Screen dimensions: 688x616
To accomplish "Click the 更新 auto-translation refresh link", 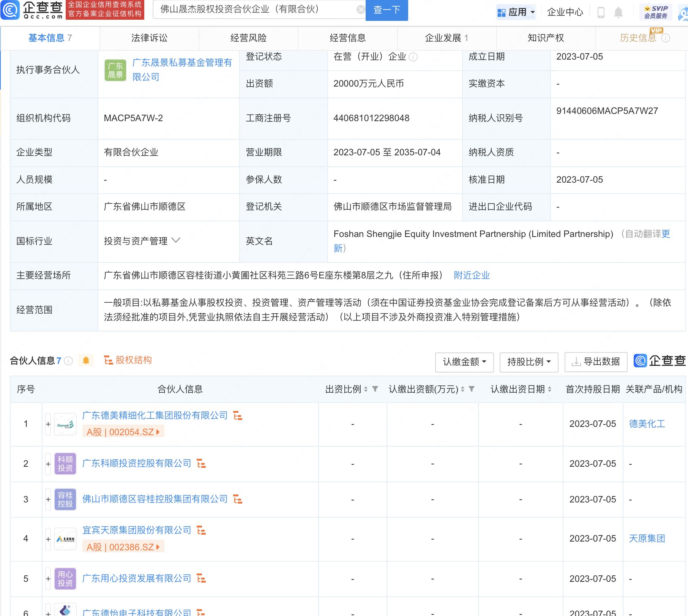I will pyautogui.click(x=665, y=234).
